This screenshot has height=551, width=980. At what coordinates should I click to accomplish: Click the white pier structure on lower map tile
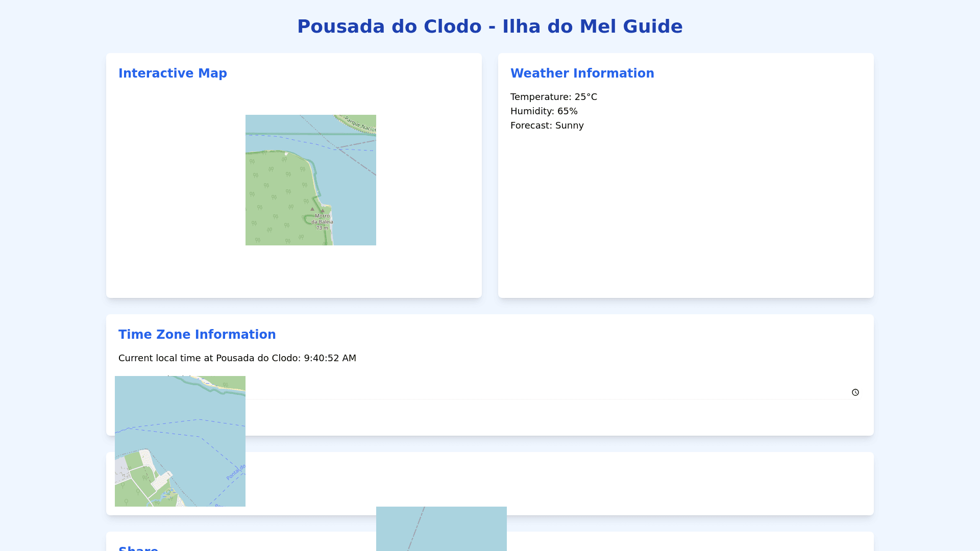pyautogui.click(x=162, y=481)
